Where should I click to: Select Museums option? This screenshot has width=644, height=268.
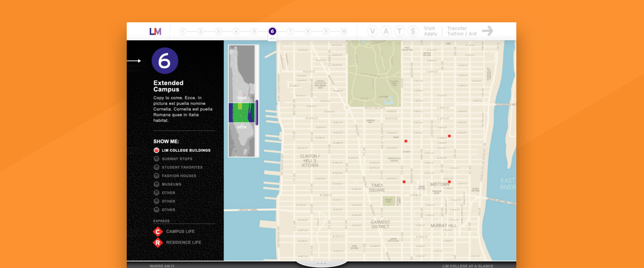click(167, 184)
